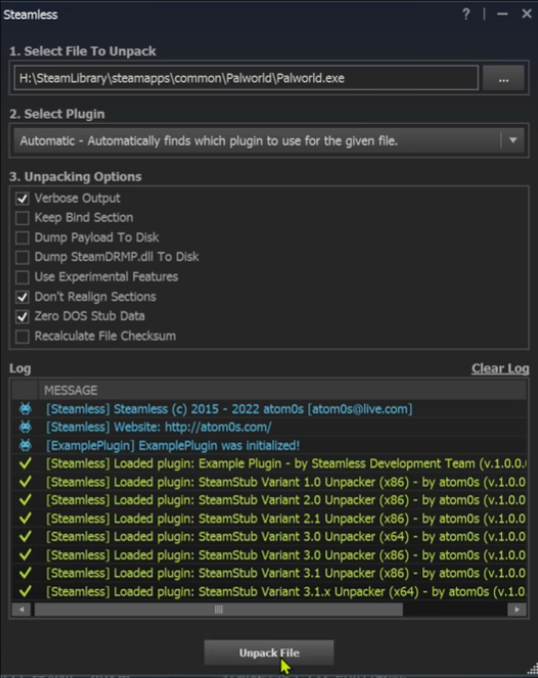This screenshot has width=538, height=678.
Task: Select the Steamless copyright log row
Action: pyautogui.click(x=269, y=409)
